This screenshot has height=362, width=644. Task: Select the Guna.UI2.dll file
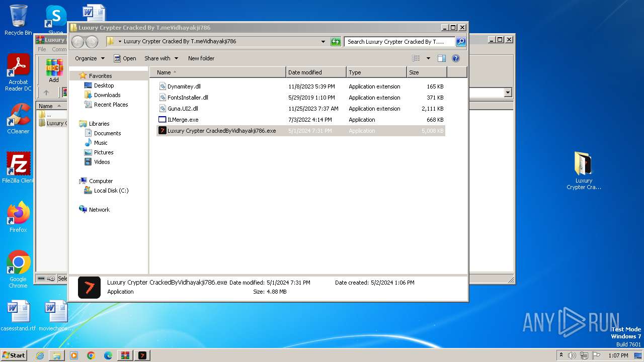pyautogui.click(x=301, y=109)
